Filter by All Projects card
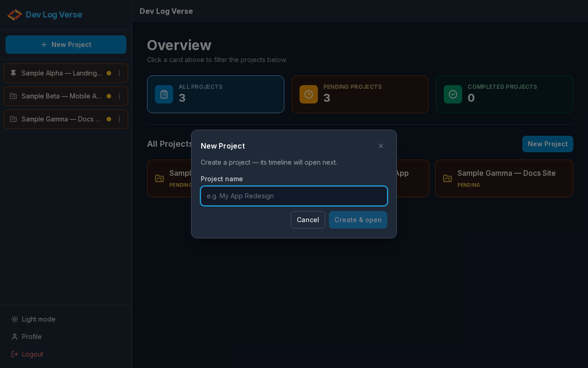 215,94
